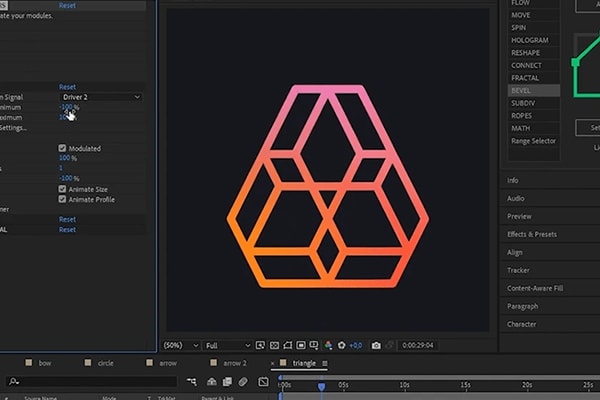Click the snapshot camera icon in viewer
Image resolution: width=600 pixels, height=400 pixels.
pos(376,345)
